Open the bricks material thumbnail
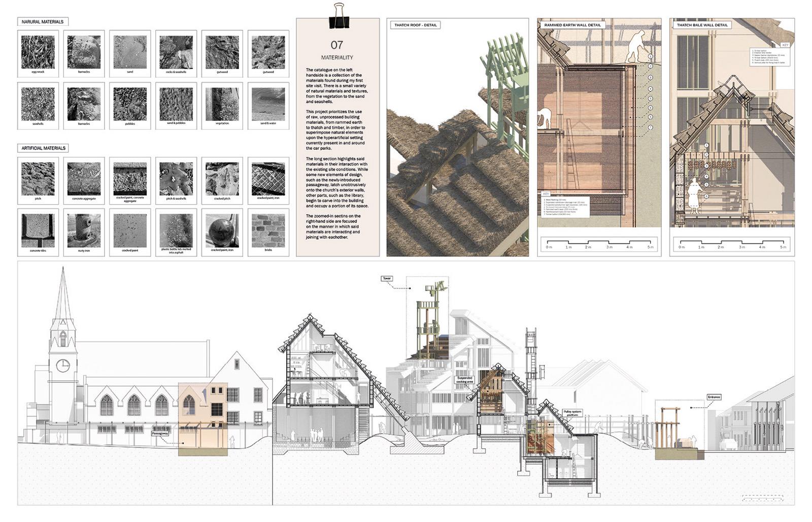Viewport: 812px width, 522px height. coord(268,231)
